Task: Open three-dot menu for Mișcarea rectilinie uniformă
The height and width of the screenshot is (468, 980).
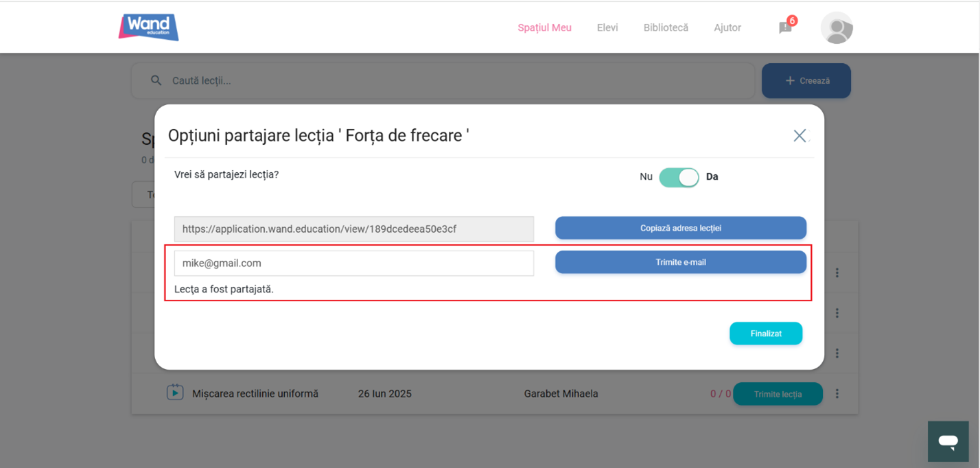Action: pyautogui.click(x=837, y=394)
